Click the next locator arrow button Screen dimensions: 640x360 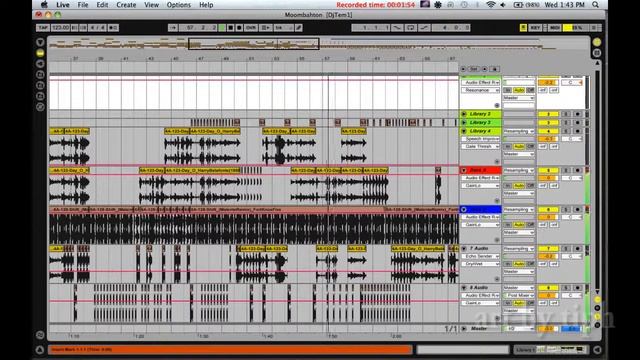pyautogui.click(x=485, y=69)
